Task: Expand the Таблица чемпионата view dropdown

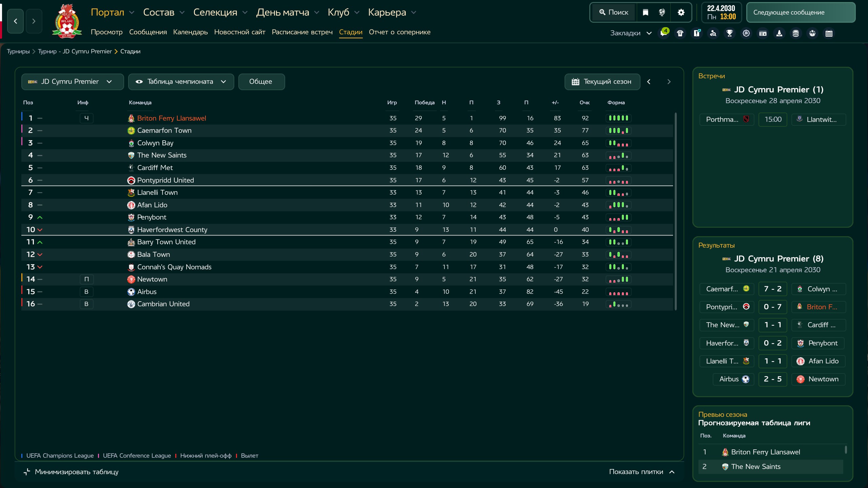Action: pos(181,82)
